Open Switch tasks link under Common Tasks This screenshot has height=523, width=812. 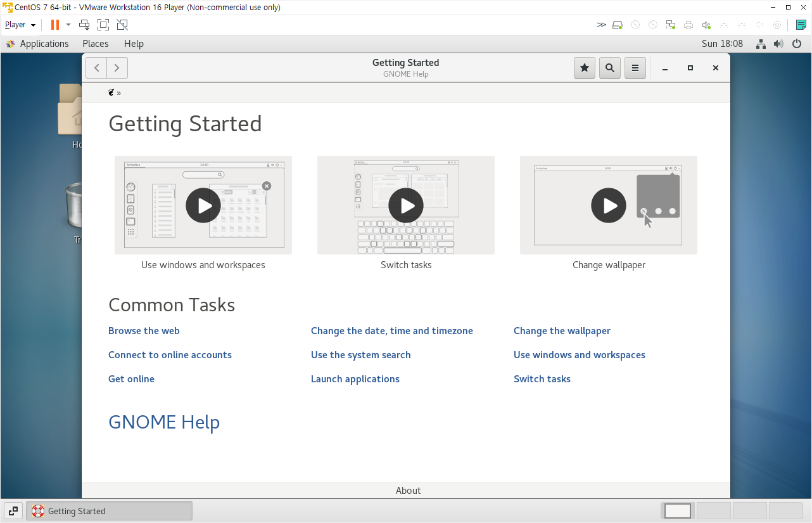click(542, 379)
